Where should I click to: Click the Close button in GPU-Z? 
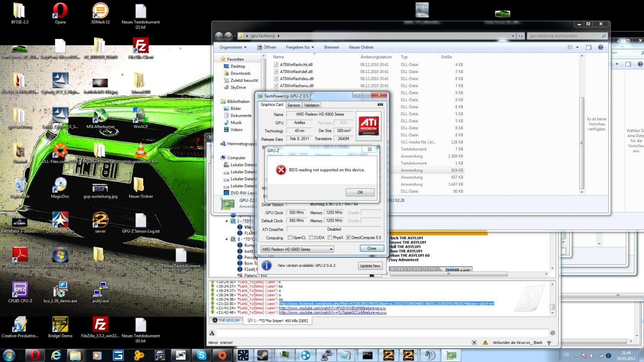(372, 248)
